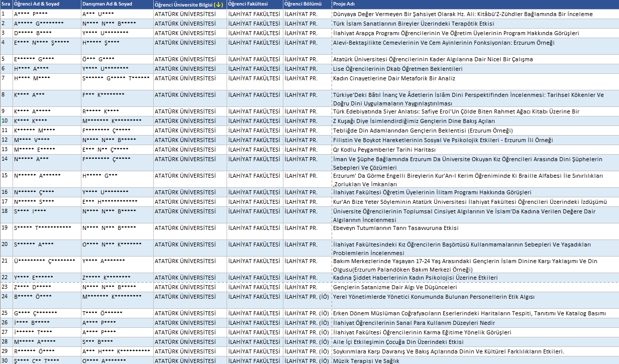Viewport: 619px width, 364px height.
Task: Sort by the Sıra column header
Action: pos(6,5)
